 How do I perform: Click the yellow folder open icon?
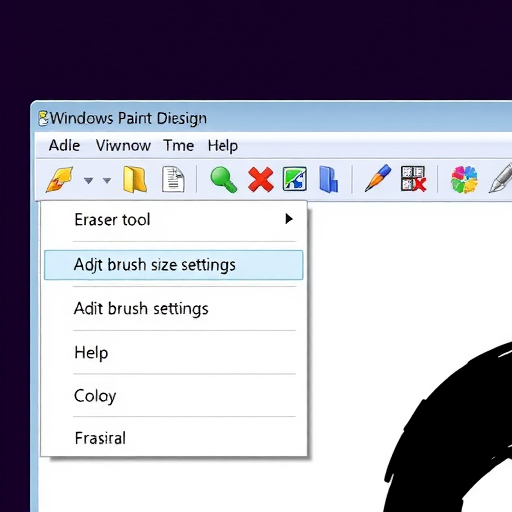135,179
